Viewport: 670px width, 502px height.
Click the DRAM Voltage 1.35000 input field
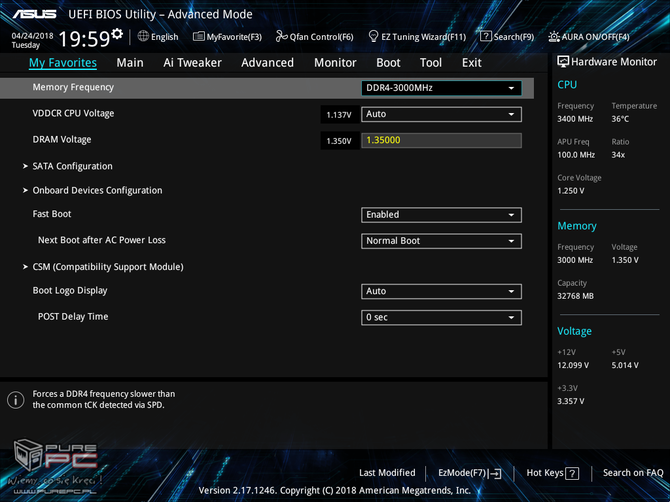[x=441, y=141]
